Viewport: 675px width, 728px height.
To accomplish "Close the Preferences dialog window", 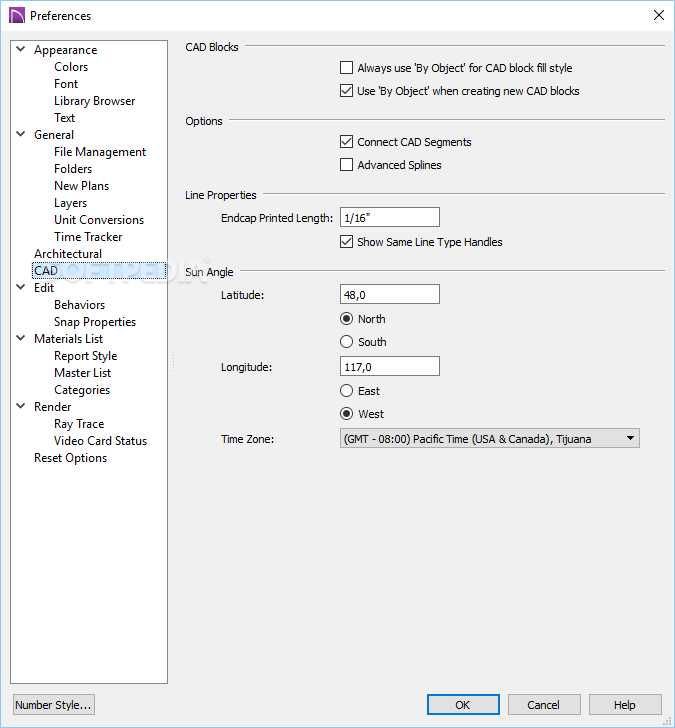I will [x=658, y=15].
